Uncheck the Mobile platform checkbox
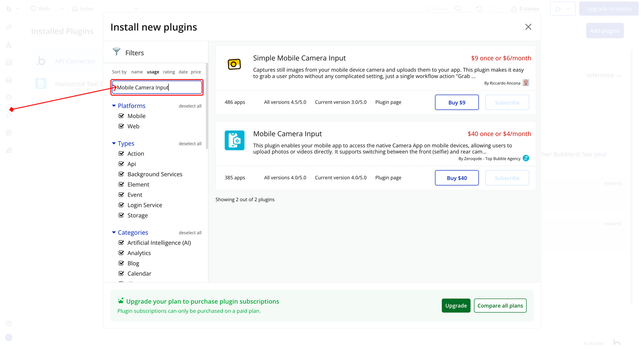 [121, 116]
